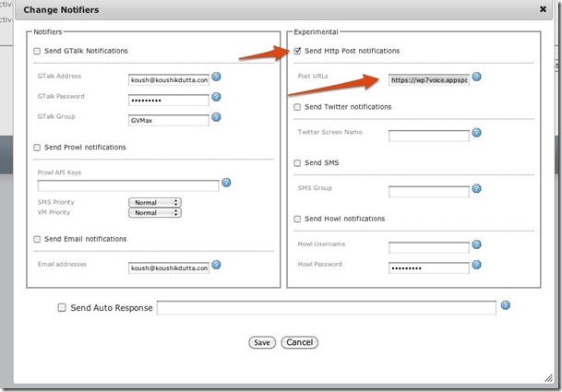
Task: Focus the Twitter Screen Name field
Action: point(429,136)
